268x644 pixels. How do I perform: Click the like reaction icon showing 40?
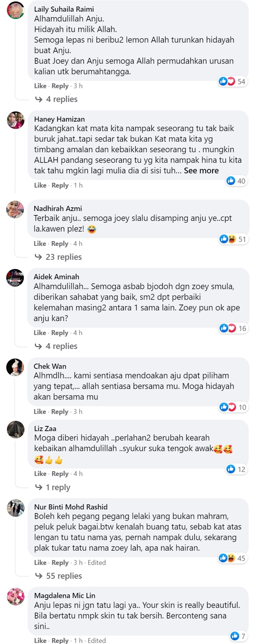(236, 181)
